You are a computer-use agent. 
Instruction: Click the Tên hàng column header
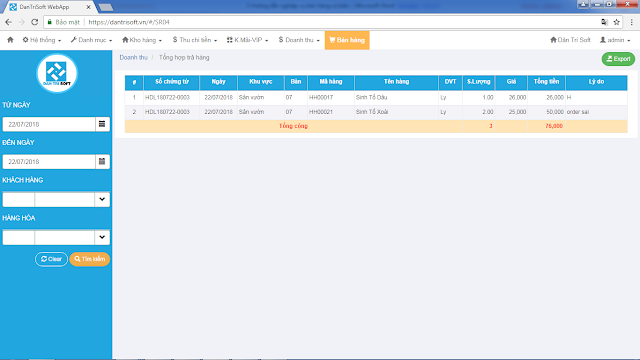(396, 82)
